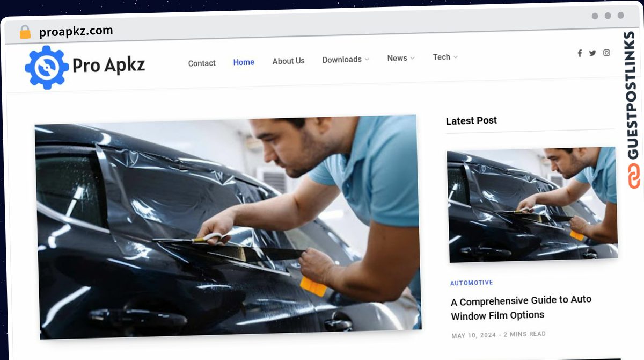Click the Pro Apkz site title
644x360 pixels.
[x=108, y=66]
